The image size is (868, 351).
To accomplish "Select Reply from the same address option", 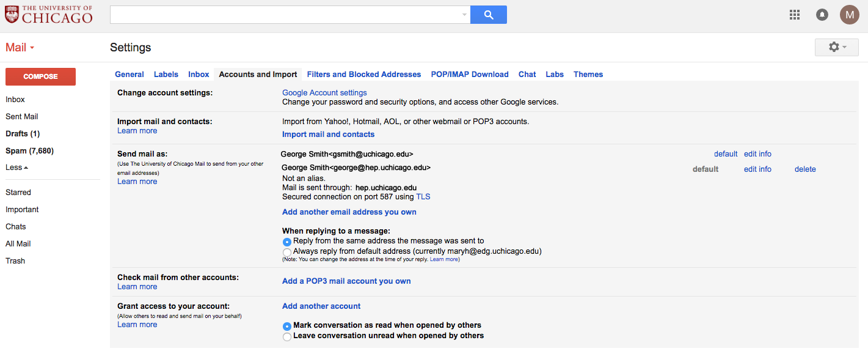I will coord(287,242).
